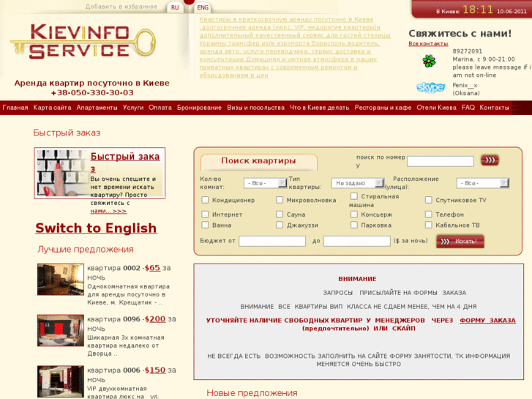Tick the Кабельное ТВ checkbox
Image resolution: width=532 pixels, height=399 pixels.
click(429, 225)
